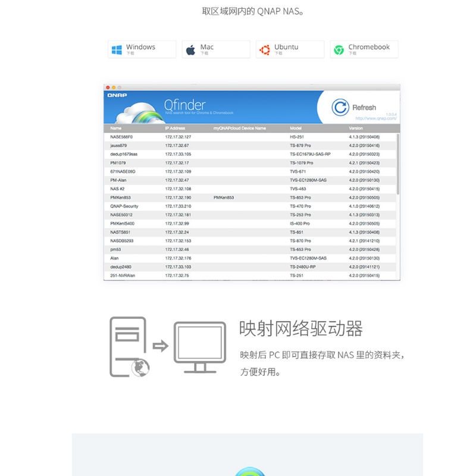
Task: Click the Chromebook Chrome logo icon
Action: 339,49
